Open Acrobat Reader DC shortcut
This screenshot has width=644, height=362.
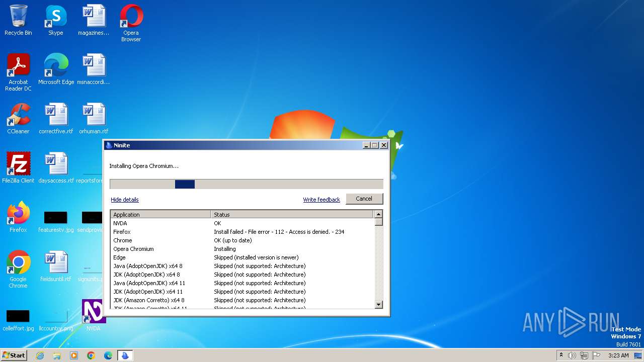click(18, 72)
